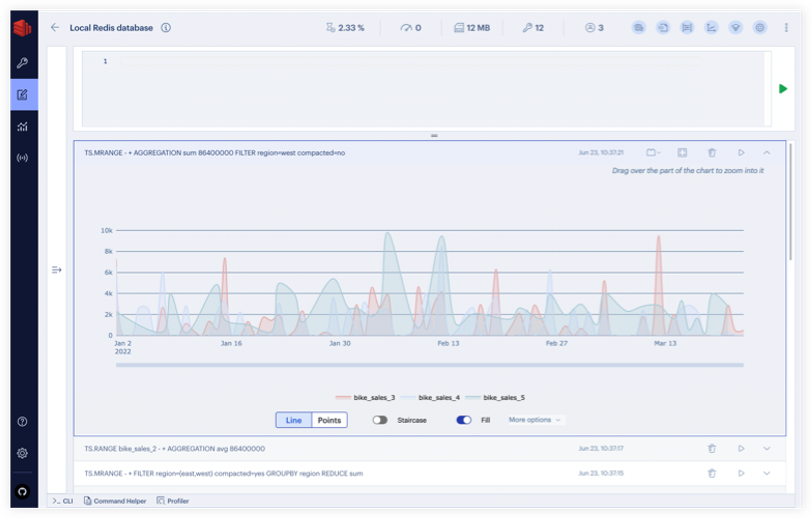The height and width of the screenshot is (518, 812).
Task: Click the commands per second 0 indicator
Action: (411, 28)
